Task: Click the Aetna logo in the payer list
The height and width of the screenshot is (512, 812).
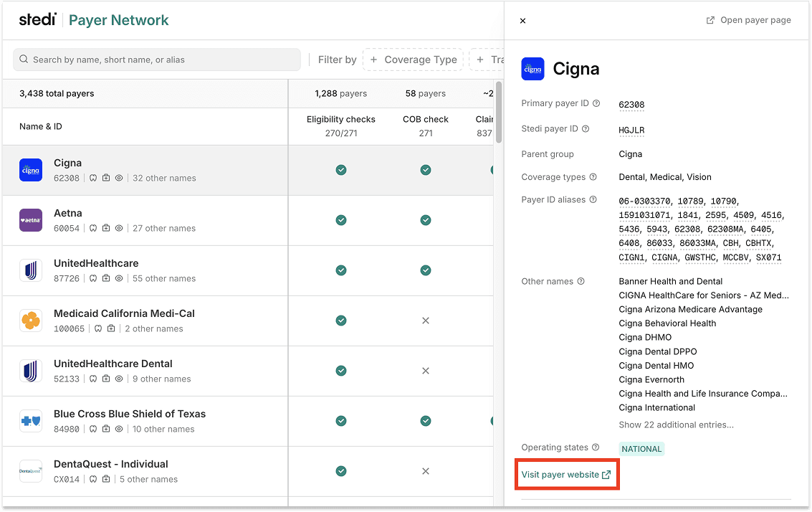Action: click(x=31, y=220)
